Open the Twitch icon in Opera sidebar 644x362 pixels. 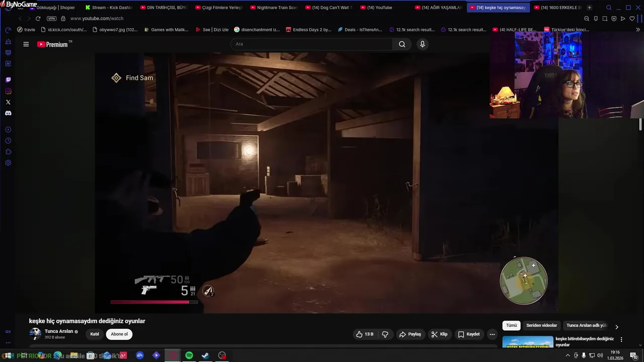8,80
